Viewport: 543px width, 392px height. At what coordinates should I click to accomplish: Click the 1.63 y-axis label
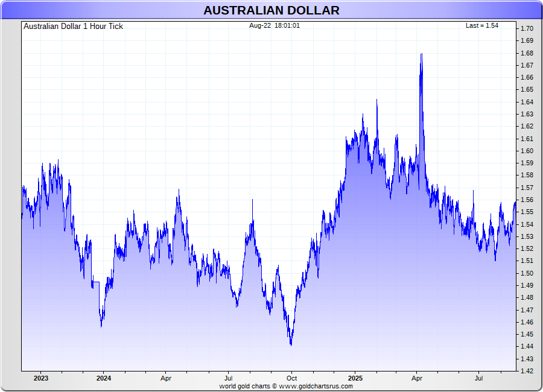point(527,114)
